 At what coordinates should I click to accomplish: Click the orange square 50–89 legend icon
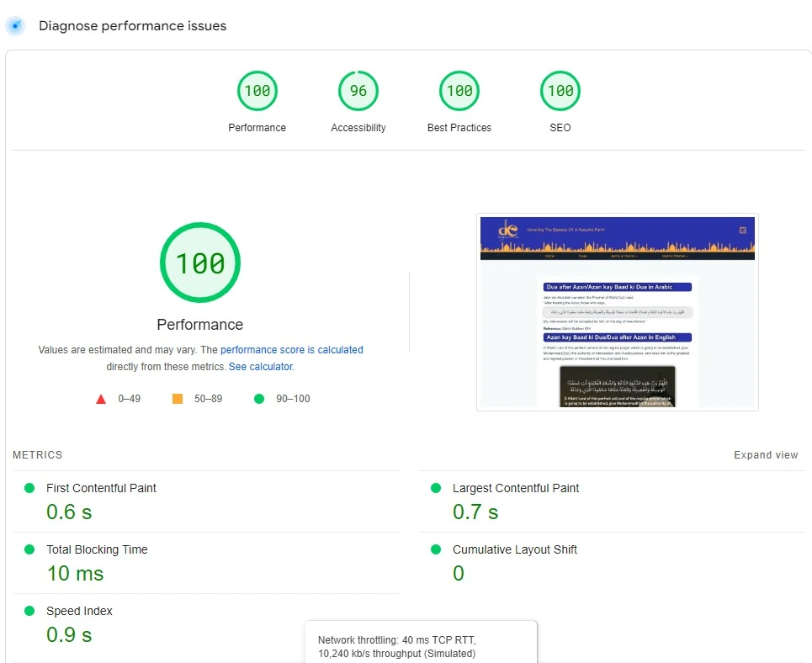point(177,399)
